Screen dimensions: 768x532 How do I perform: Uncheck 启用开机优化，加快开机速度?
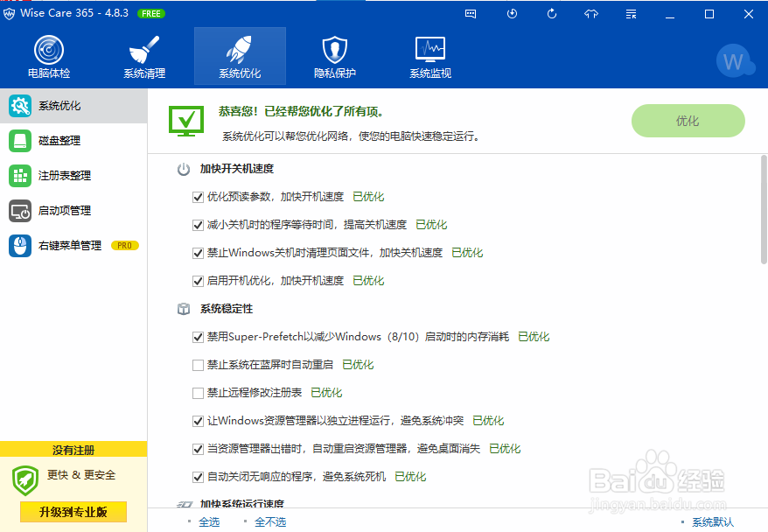point(198,281)
